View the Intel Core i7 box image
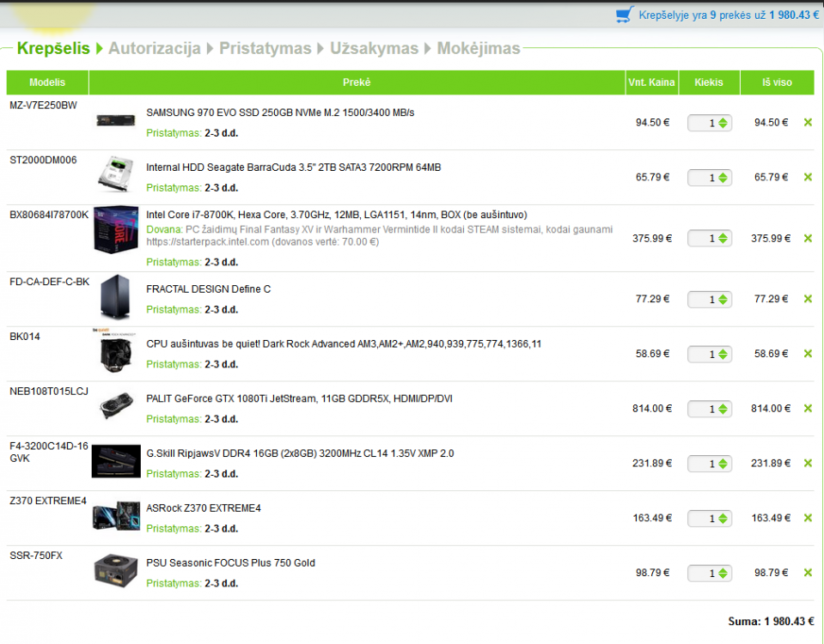 (116, 229)
